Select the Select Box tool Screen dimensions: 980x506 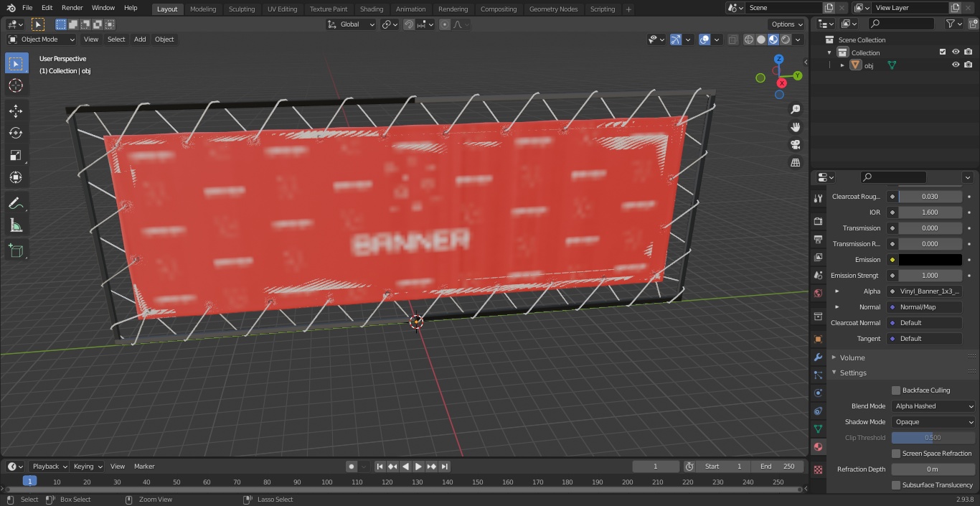16,63
